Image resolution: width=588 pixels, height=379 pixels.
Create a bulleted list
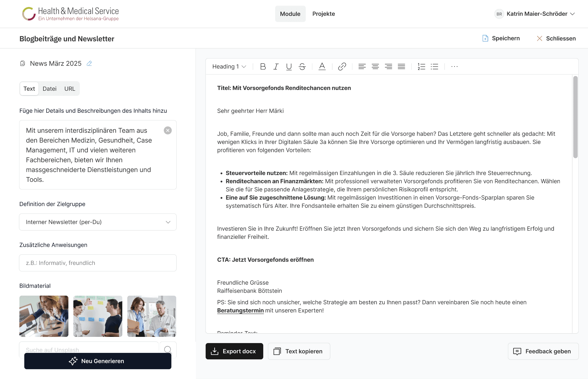[434, 67]
